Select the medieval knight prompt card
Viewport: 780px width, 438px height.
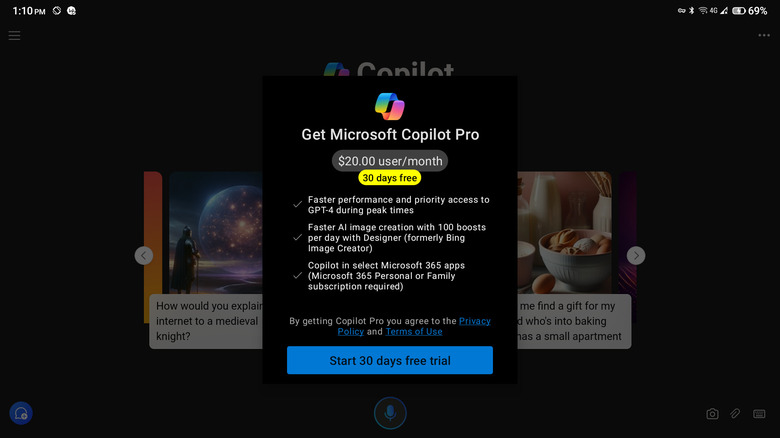(206, 321)
